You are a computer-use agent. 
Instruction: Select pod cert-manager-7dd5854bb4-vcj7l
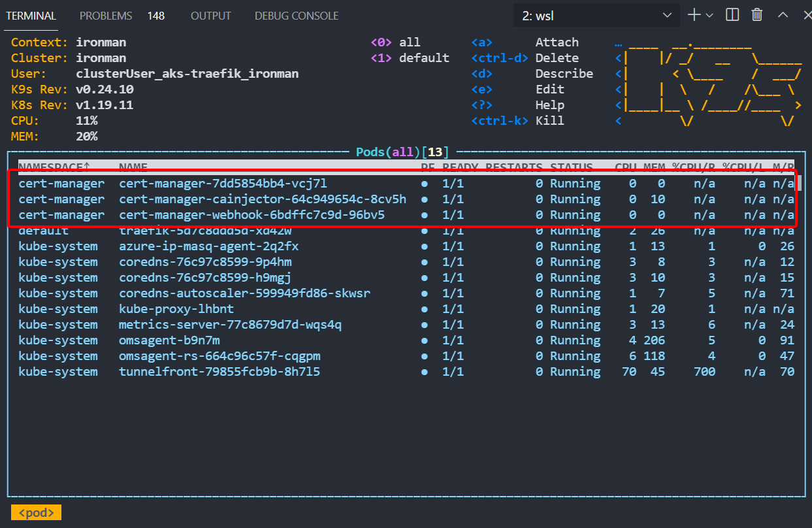click(x=406, y=184)
